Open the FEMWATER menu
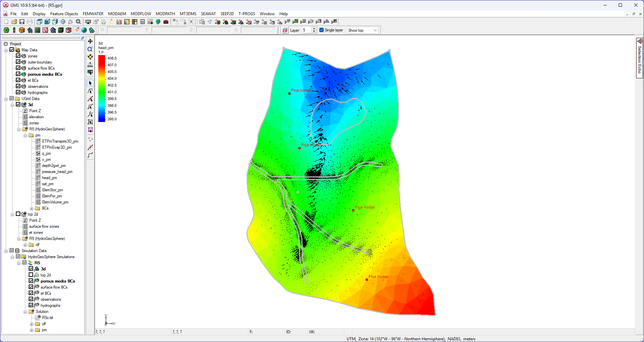This screenshot has width=644, height=342. coord(93,14)
